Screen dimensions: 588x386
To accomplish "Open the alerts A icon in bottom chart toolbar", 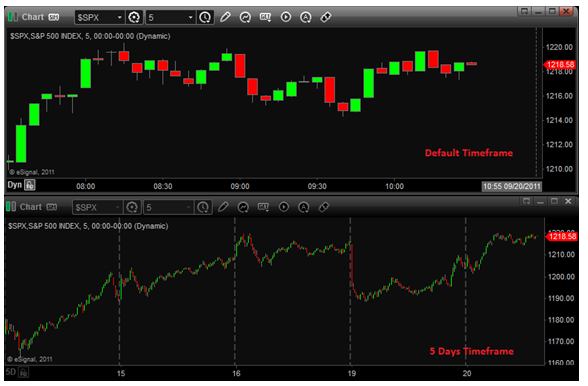I will tap(304, 207).
